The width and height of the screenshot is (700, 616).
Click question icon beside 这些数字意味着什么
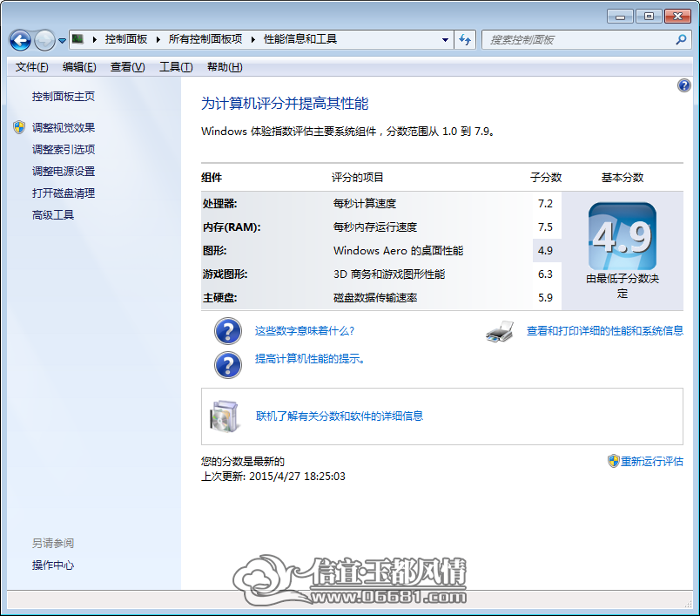click(228, 331)
